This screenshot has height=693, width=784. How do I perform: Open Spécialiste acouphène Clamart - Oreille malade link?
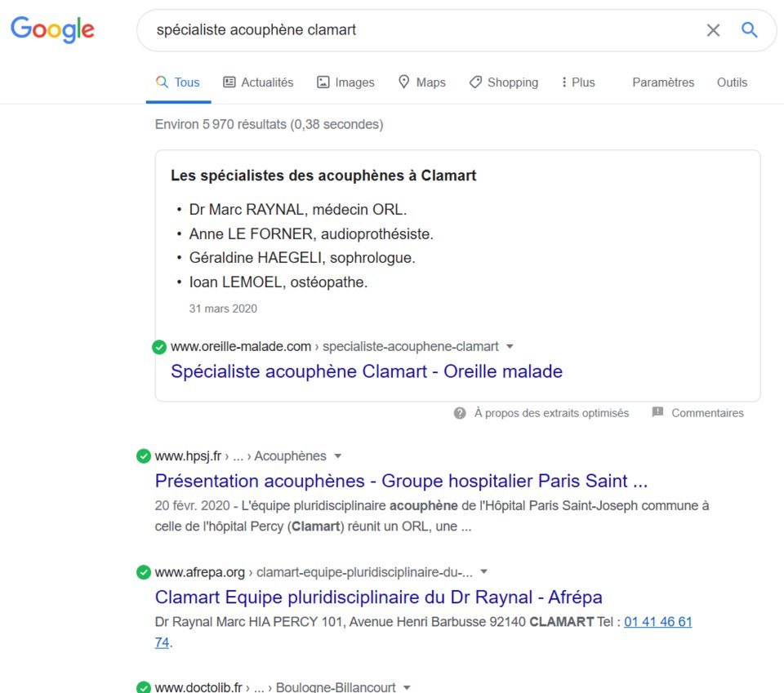pos(367,371)
